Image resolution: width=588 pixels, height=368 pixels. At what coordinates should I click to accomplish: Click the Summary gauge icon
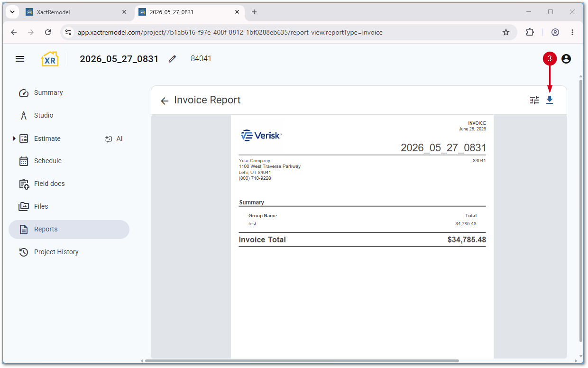pos(24,93)
